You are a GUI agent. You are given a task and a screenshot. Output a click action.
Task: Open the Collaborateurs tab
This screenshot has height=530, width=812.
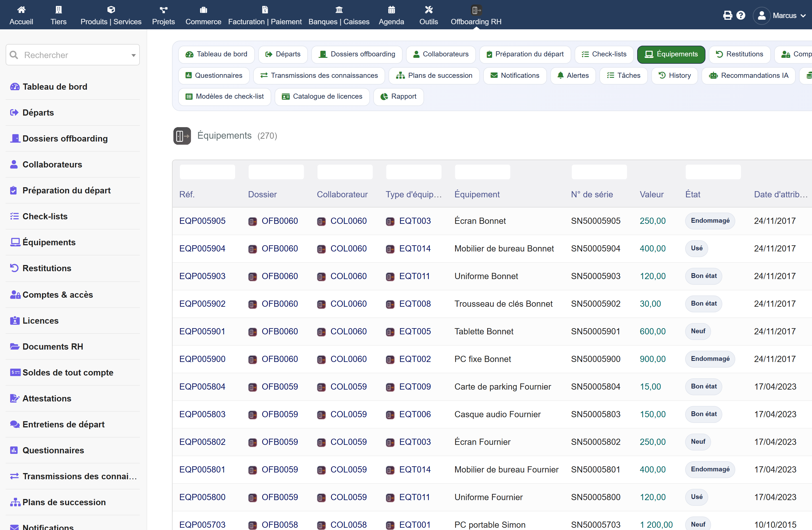441,54
